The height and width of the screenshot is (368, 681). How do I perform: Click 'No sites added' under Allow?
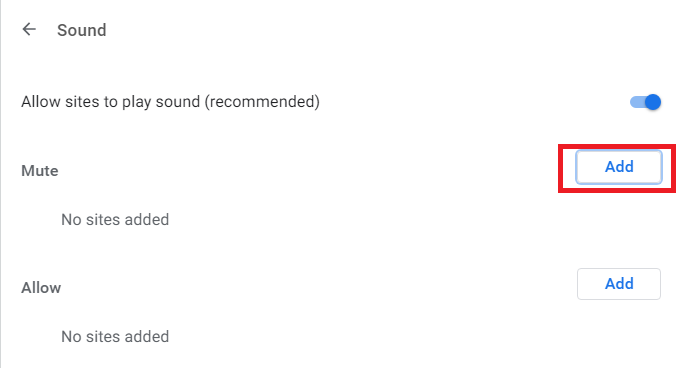point(115,336)
